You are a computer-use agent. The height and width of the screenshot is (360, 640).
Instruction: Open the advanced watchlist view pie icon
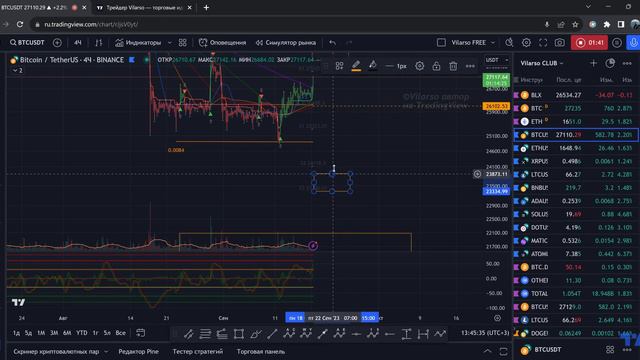click(610, 63)
